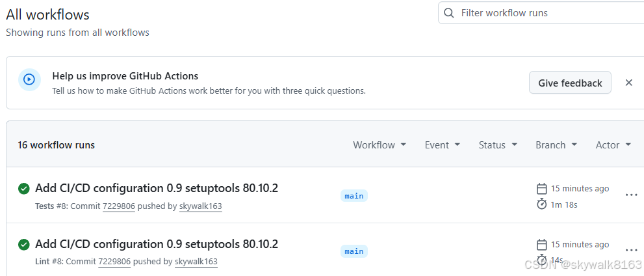The height and width of the screenshot is (276, 644).
Task: Open the Tests #8 run title link
Action: pyautogui.click(x=157, y=188)
